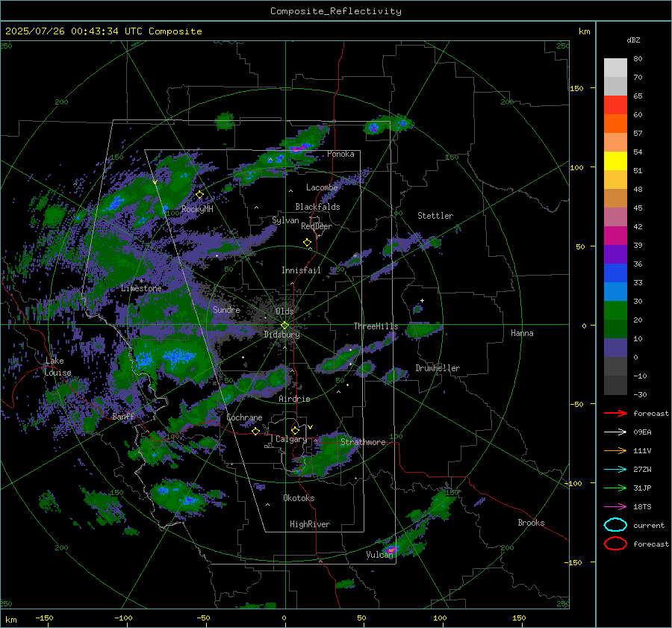
Task: Click the Lacombe city label
Action: pyautogui.click(x=322, y=187)
